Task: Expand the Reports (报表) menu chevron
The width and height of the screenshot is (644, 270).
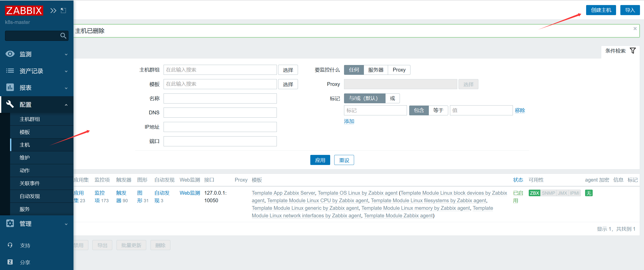Action: point(66,88)
